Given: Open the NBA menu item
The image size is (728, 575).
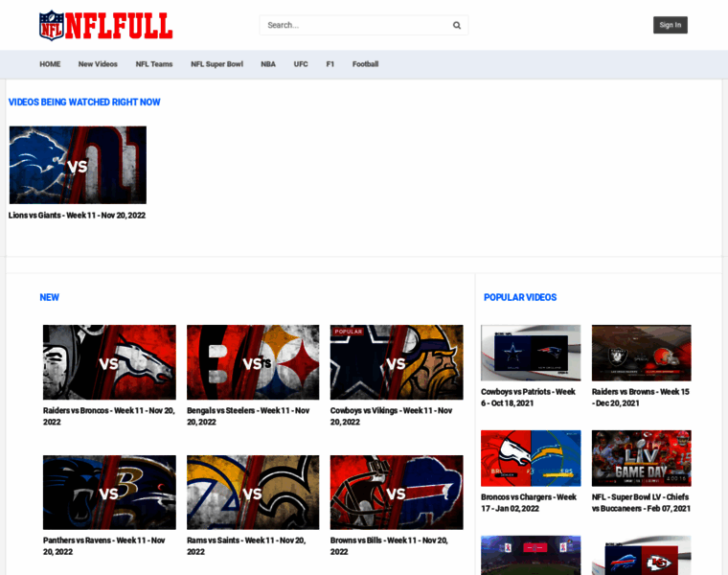Looking at the screenshot, I should coord(268,64).
